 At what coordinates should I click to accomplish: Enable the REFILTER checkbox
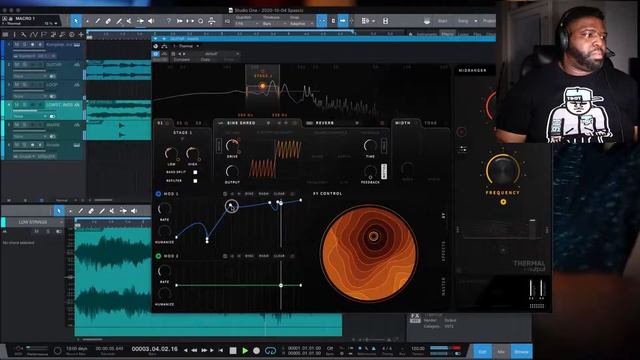(x=195, y=181)
